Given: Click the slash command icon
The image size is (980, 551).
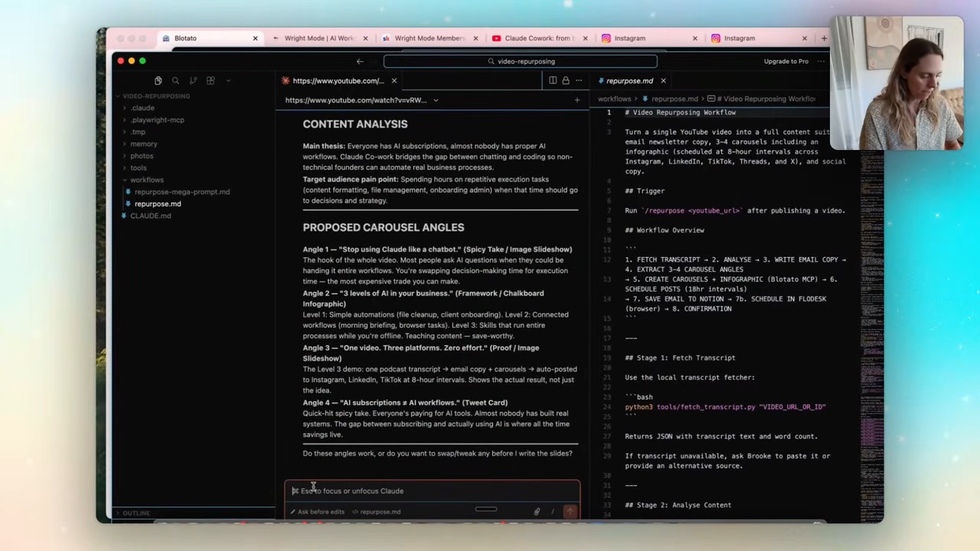Looking at the screenshot, I should click(x=552, y=512).
